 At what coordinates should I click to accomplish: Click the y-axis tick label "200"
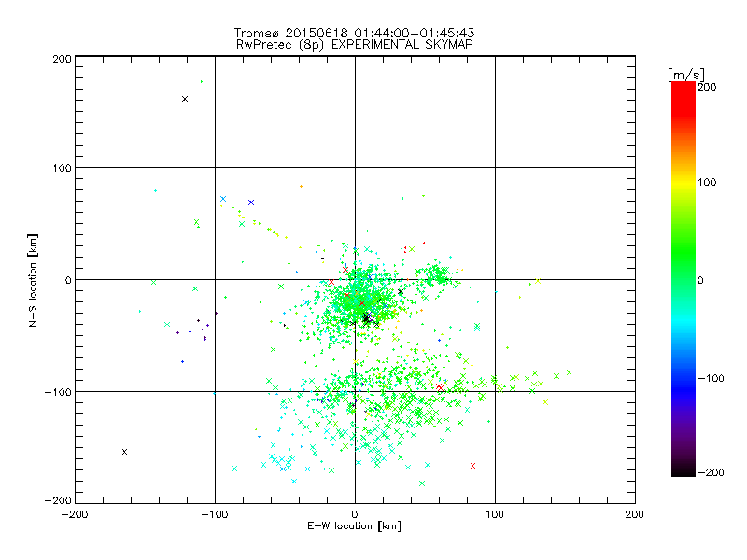point(62,59)
